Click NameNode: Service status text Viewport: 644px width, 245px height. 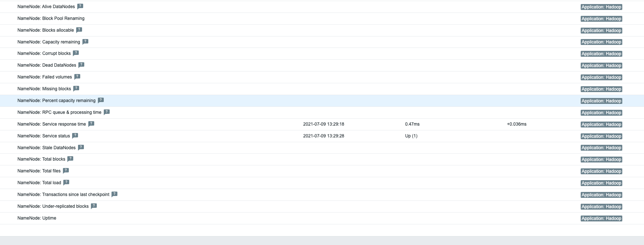click(43, 136)
